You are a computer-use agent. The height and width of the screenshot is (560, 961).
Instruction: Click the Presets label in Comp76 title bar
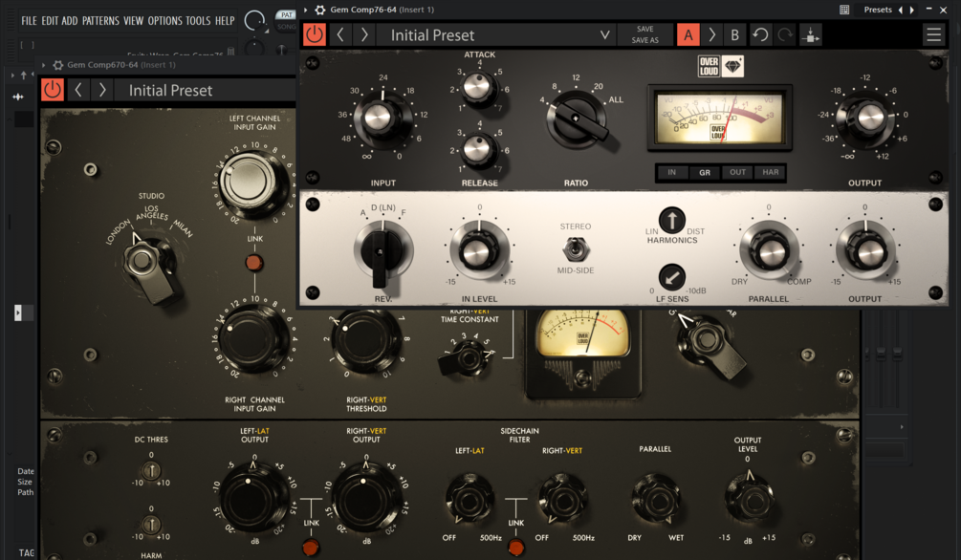coord(878,10)
